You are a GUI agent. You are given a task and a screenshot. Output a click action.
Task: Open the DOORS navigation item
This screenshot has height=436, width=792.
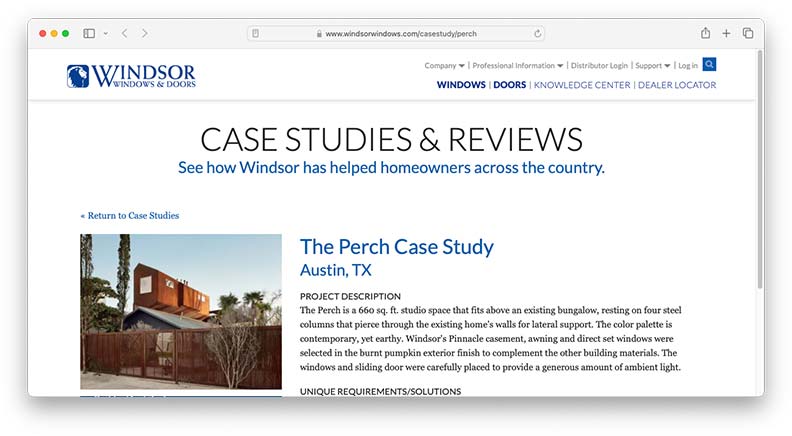pyautogui.click(x=510, y=85)
